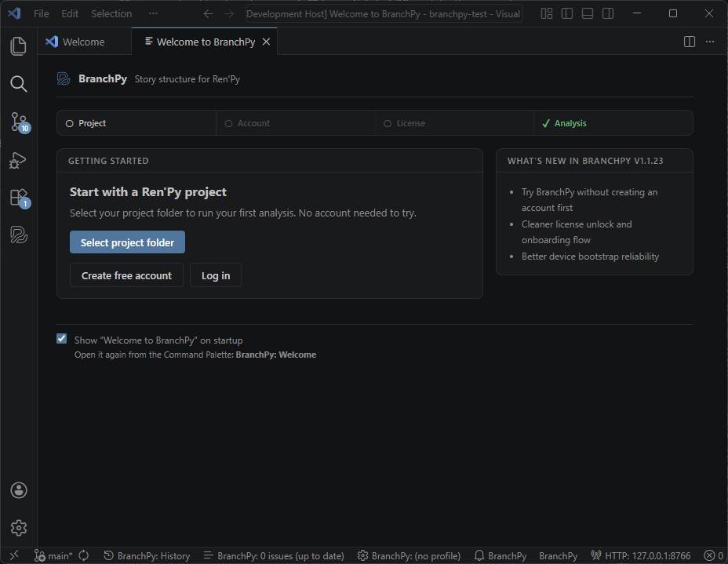728x564 pixels.
Task: Click BranchPy: 0 issues status item
Action: tap(274, 555)
